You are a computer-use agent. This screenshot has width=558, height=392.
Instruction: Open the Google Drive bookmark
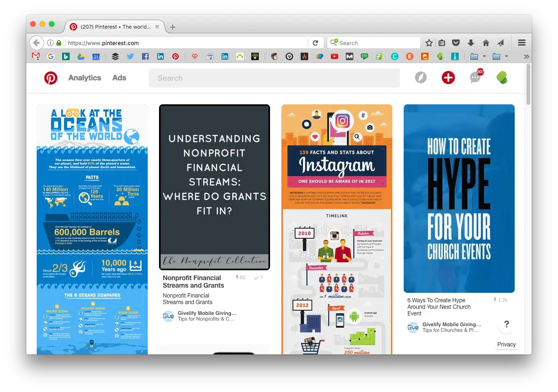(x=81, y=56)
